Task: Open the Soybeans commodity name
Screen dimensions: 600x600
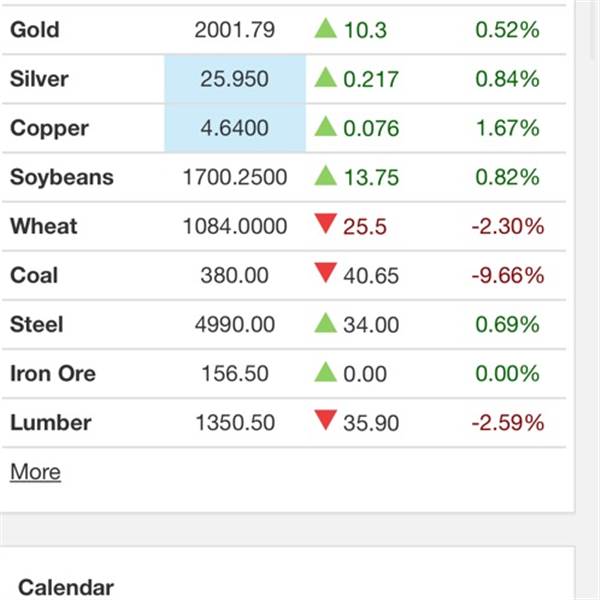Action: [62, 177]
